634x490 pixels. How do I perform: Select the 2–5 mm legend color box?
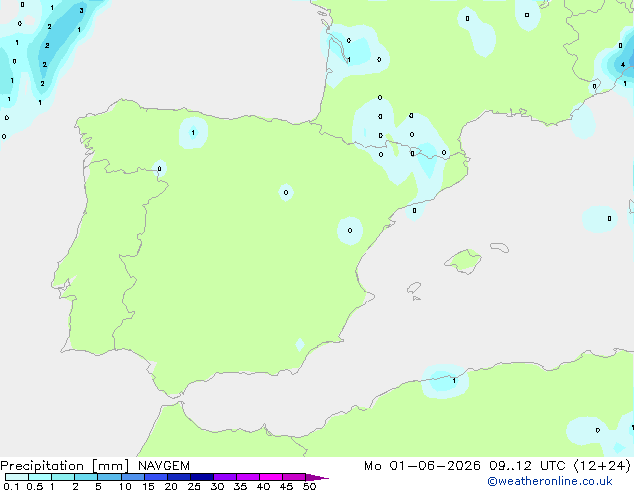(x=86, y=477)
